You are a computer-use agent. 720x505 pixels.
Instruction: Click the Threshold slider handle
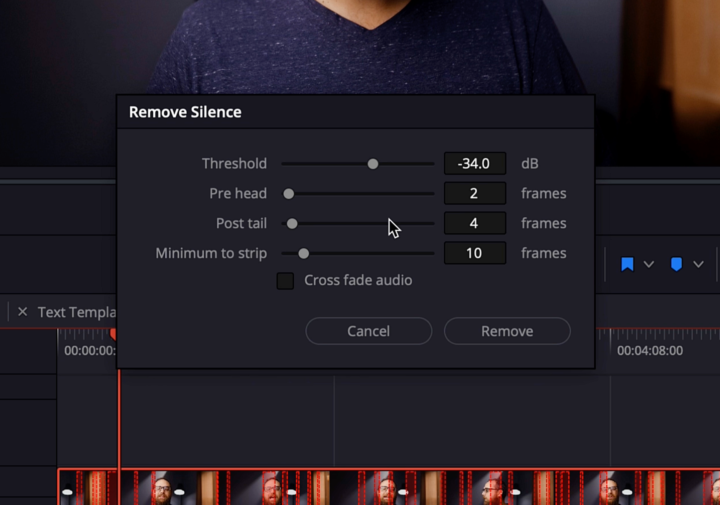point(373,164)
